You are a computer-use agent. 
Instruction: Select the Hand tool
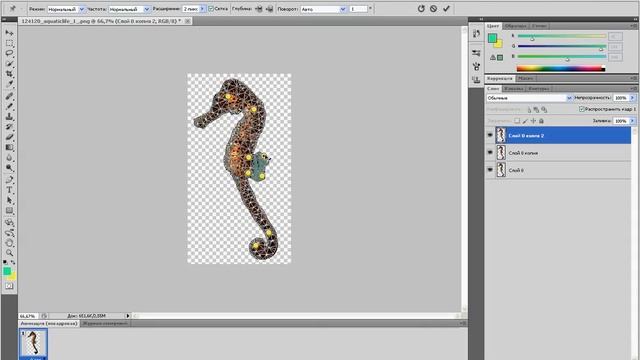[x=9, y=243]
